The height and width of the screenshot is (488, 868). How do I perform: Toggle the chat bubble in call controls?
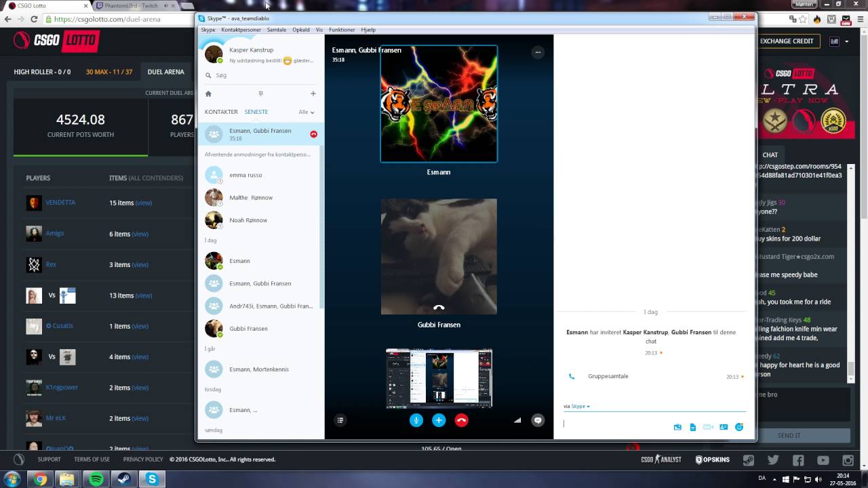(x=538, y=420)
